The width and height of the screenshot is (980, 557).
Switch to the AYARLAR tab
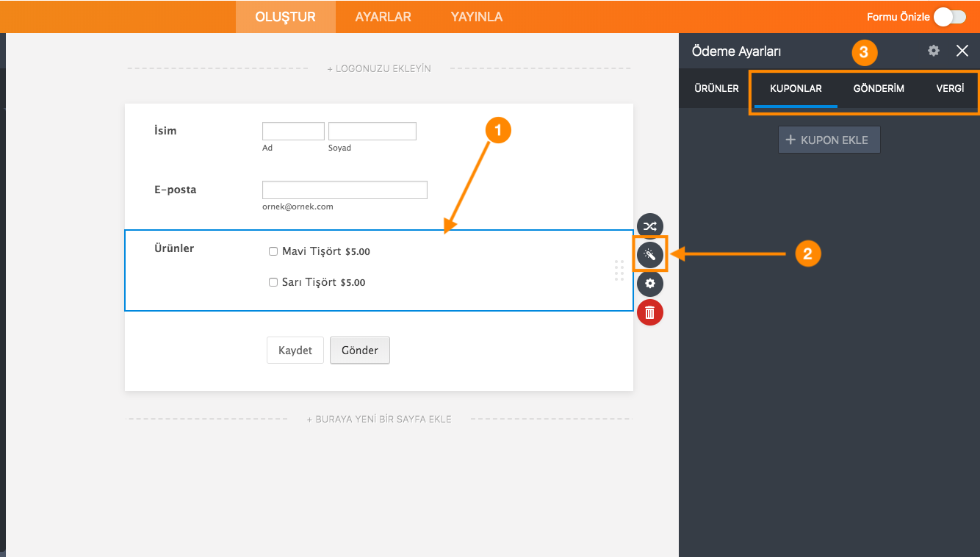(383, 17)
